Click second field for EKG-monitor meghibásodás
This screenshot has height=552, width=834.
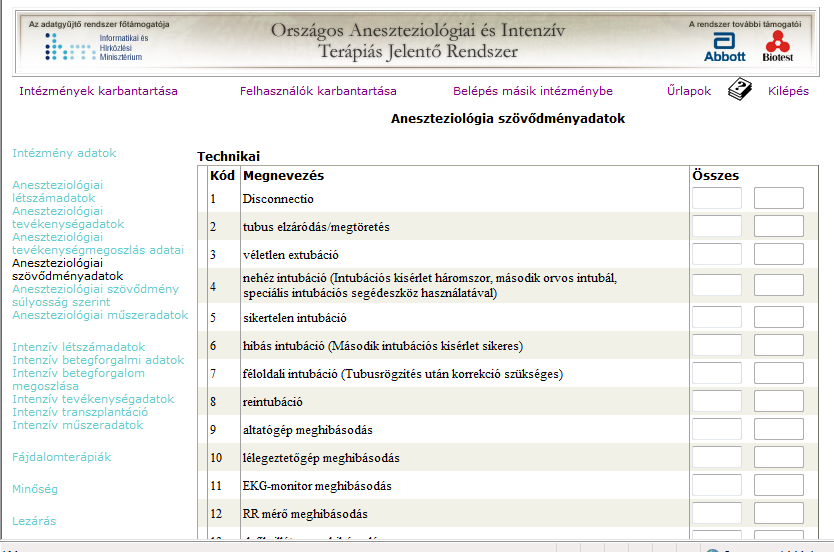click(779, 485)
